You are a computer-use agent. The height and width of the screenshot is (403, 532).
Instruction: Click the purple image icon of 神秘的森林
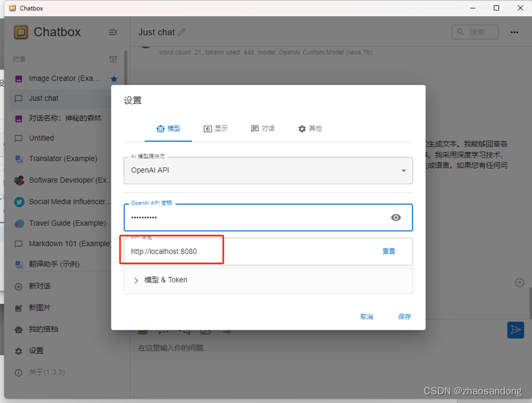(18, 119)
